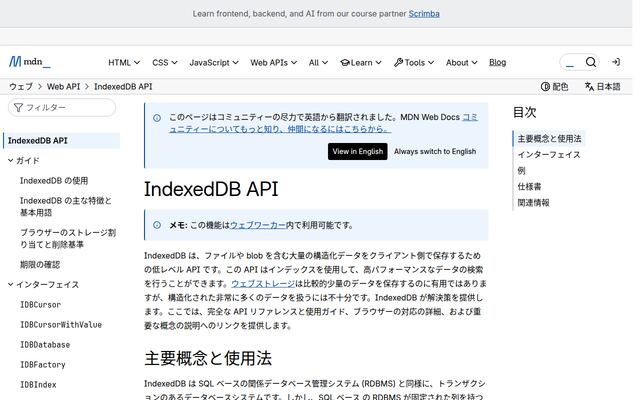Click the Scrimba link in the banner
Image resolution: width=640 pixels, height=400 pixels.
[424, 13]
